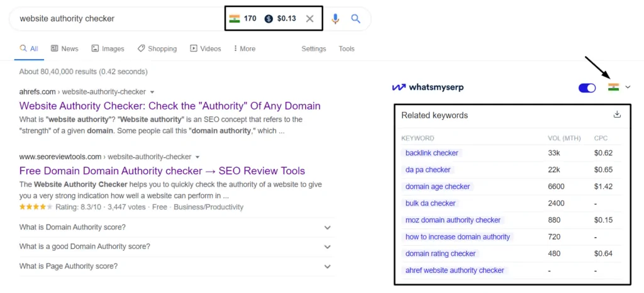Open the Free Domain Authority checker result
The image size is (644, 293).
coord(162,171)
